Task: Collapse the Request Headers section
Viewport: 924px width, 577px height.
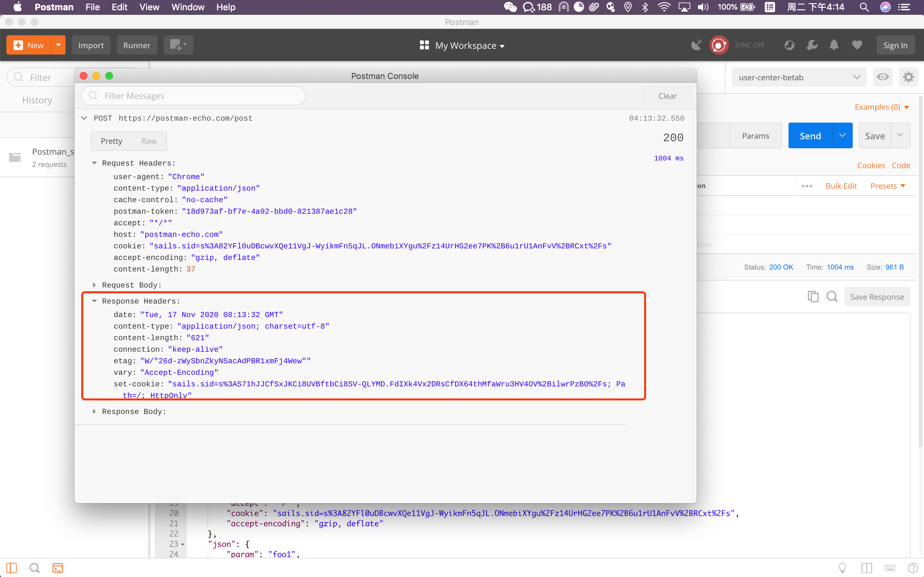Action: coord(94,163)
